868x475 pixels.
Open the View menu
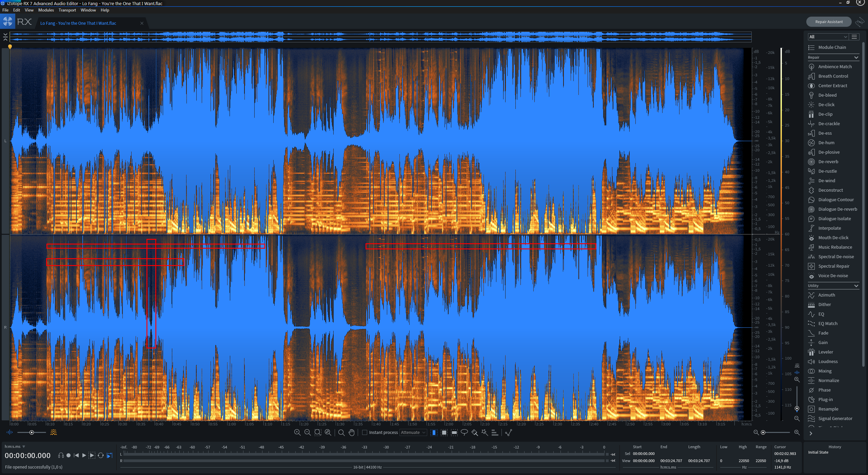(x=29, y=10)
